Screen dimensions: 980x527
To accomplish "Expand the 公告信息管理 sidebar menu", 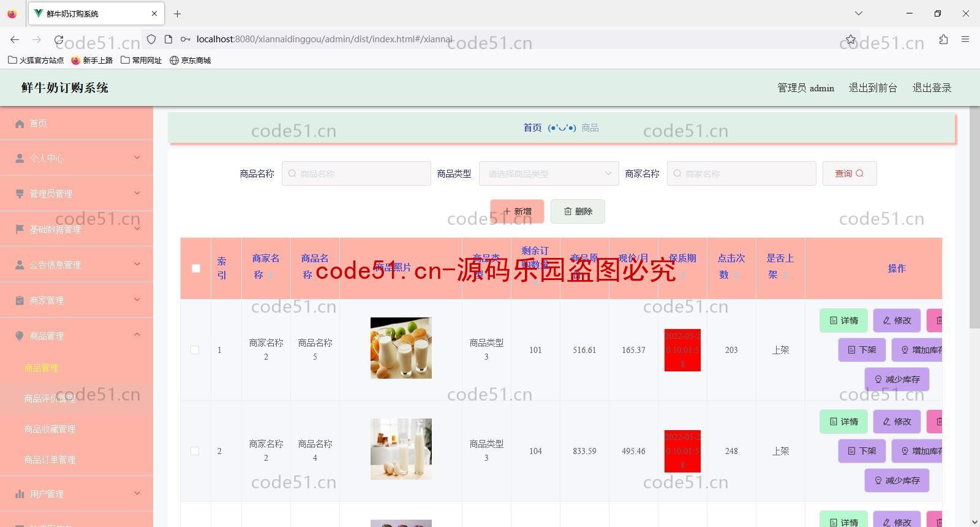I will (137, 264).
